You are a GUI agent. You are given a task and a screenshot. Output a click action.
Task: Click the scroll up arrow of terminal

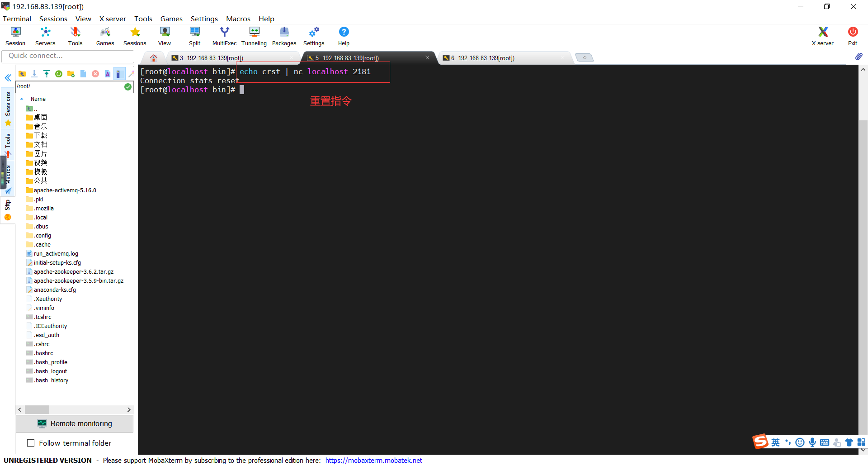tap(863, 70)
